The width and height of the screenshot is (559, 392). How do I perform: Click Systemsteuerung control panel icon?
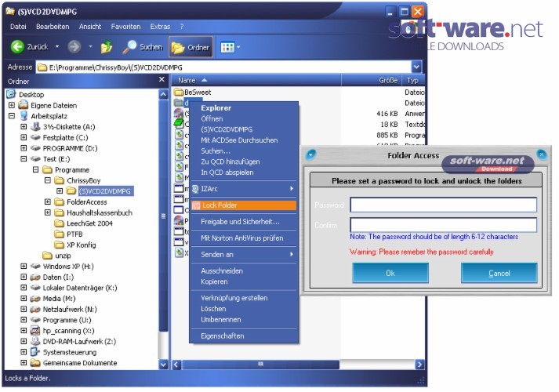click(x=35, y=352)
